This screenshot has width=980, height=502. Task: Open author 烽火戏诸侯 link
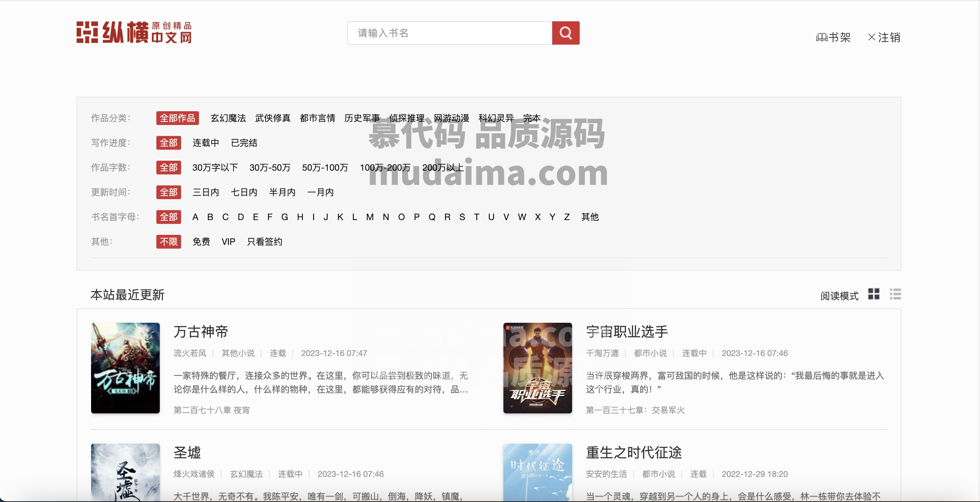point(194,474)
